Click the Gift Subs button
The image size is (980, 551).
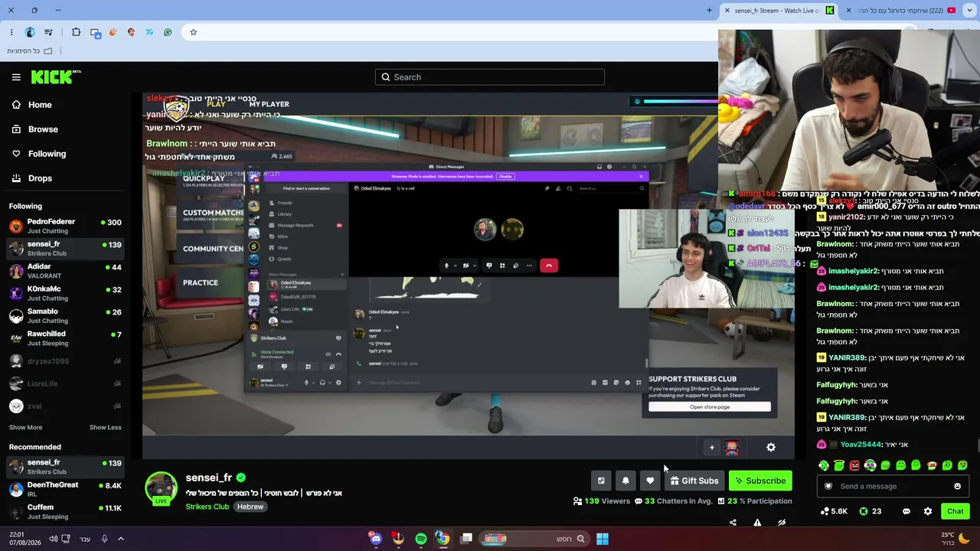pos(694,481)
